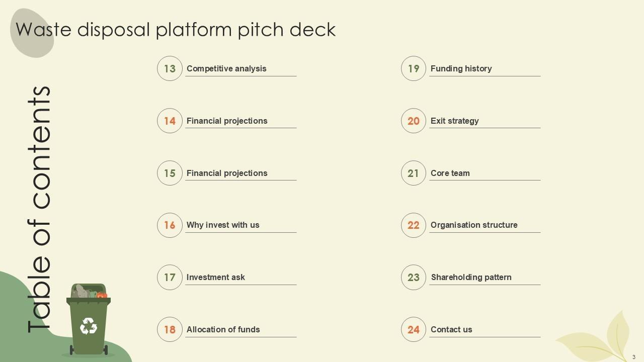This screenshot has width=644, height=362.
Task: Select the Allocation of funds entry
Action: (223, 329)
